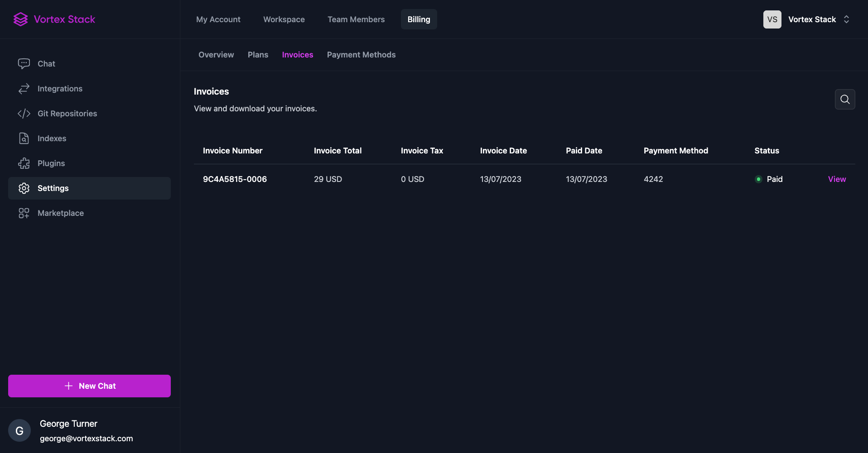Click the Vortex Stack logo icon
868x453 pixels.
(20, 19)
